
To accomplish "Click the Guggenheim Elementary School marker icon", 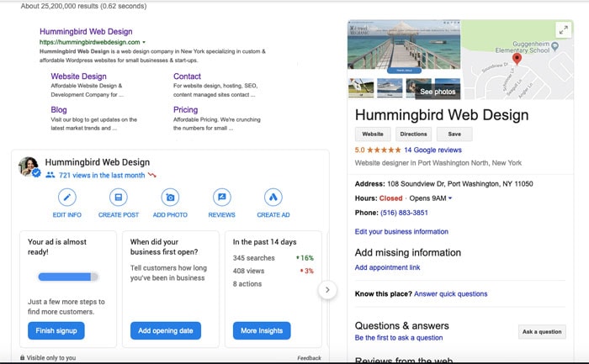I will (555, 46).
